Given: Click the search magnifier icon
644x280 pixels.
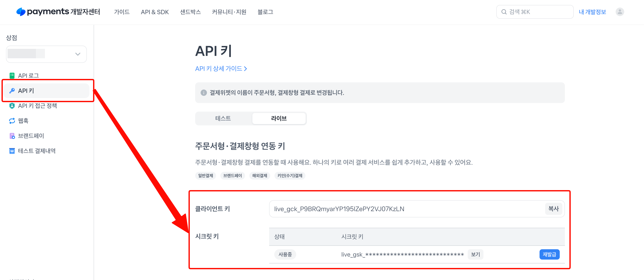Looking at the screenshot, I should (504, 12).
